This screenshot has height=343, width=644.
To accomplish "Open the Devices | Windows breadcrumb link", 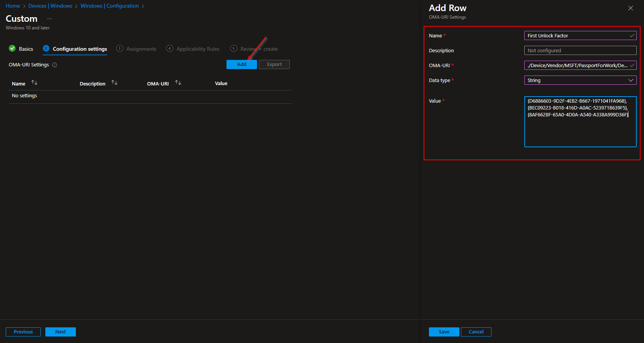I will [50, 6].
